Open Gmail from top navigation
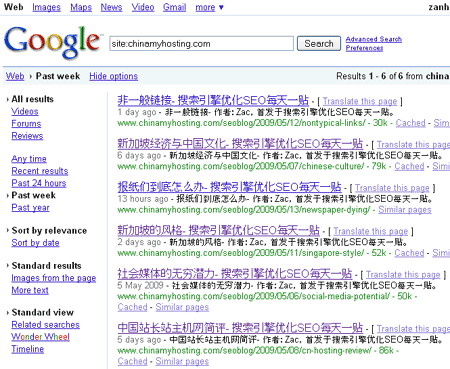Viewport: 450px width, 369px height. pos(174,7)
